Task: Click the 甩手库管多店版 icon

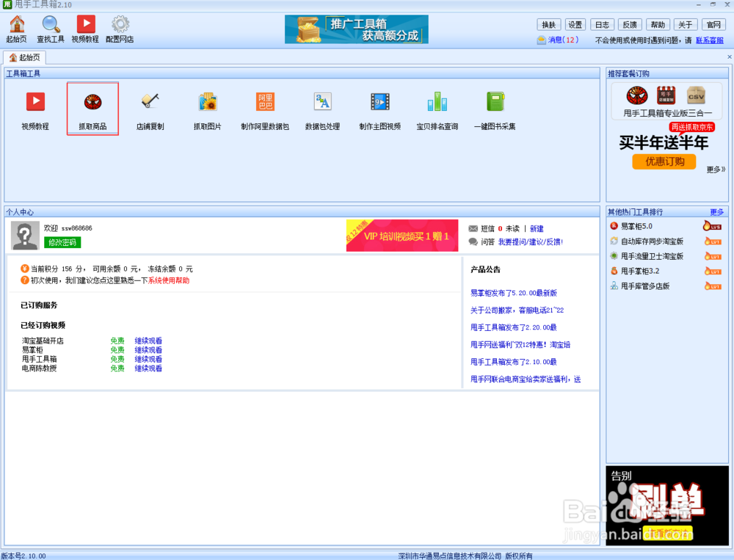Action: (x=614, y=286)
